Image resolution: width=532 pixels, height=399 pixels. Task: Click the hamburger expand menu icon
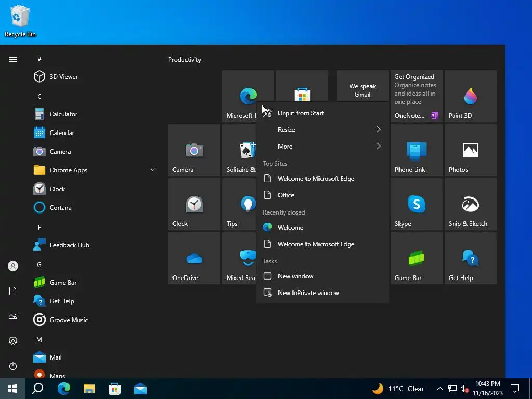[13, 59]
